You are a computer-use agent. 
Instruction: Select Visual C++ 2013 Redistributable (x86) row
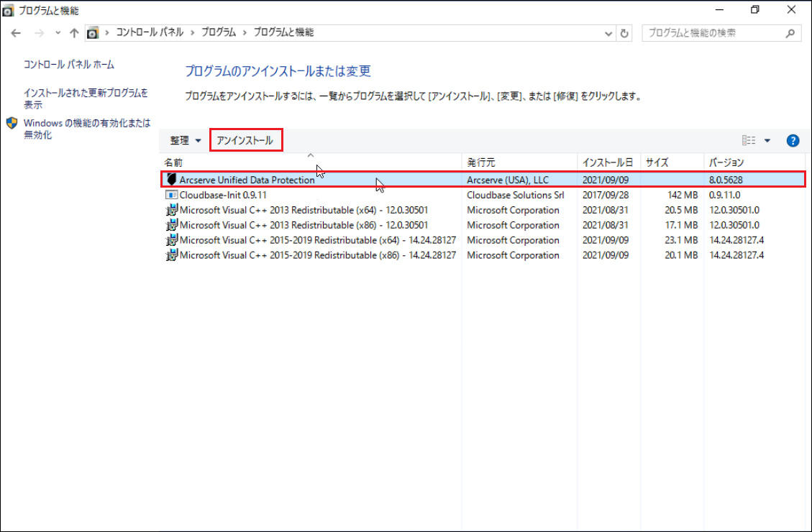(483, 225)
